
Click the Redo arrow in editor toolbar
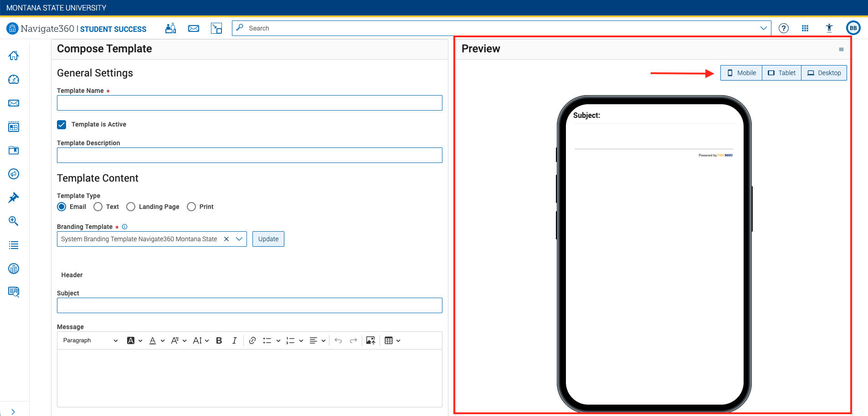click(x=353, y=340)
